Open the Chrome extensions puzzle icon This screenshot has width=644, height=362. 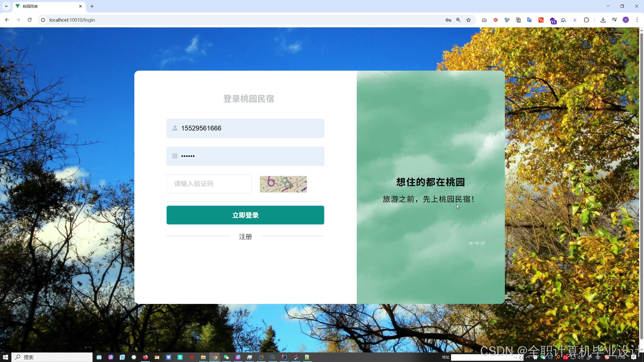click(586, 20)
